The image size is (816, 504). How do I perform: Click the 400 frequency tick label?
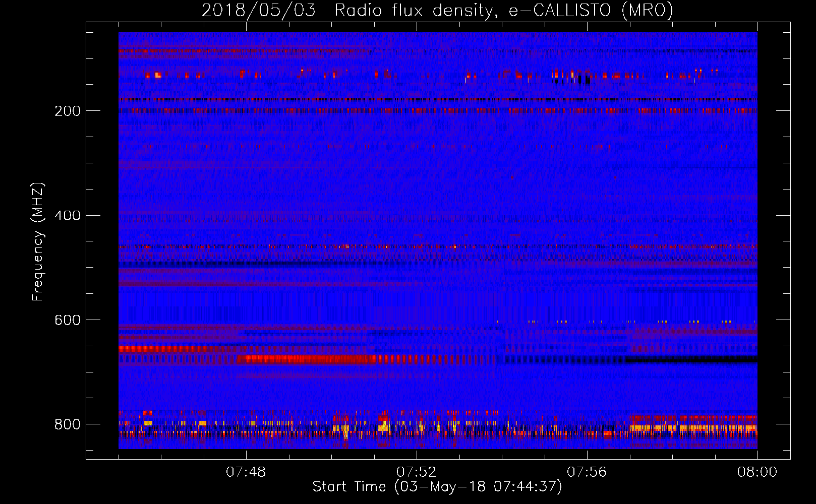pos(68,216)
